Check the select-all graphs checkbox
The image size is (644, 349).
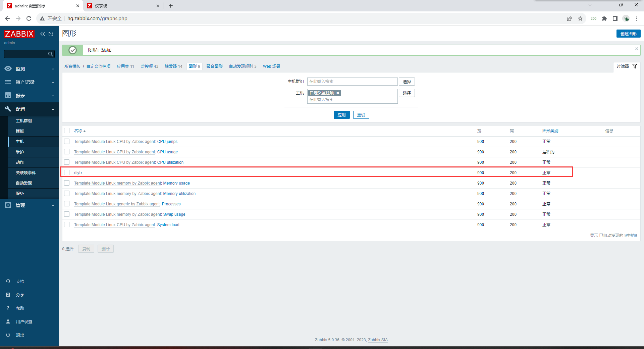click(x=67, y=131)
